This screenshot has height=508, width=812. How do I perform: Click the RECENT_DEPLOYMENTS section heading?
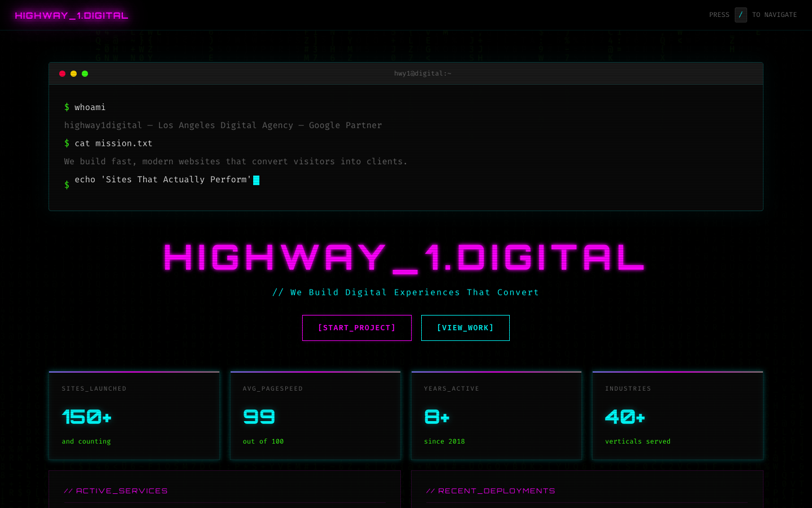click(x=490, y=491)
